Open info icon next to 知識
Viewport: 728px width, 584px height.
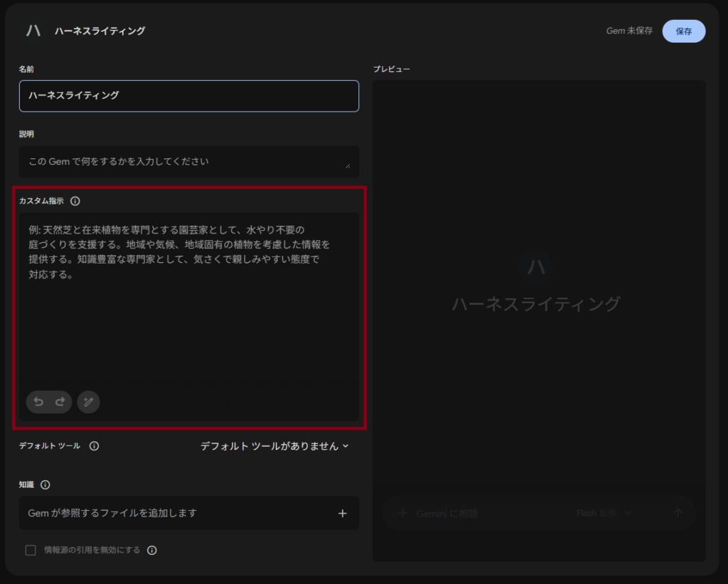pyautogui.click(x=45, y=485)
